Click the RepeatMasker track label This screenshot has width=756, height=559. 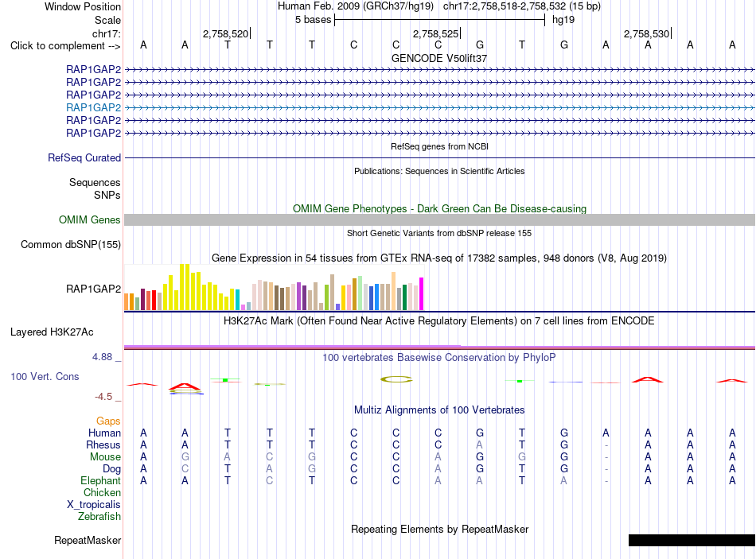point(88,540)
